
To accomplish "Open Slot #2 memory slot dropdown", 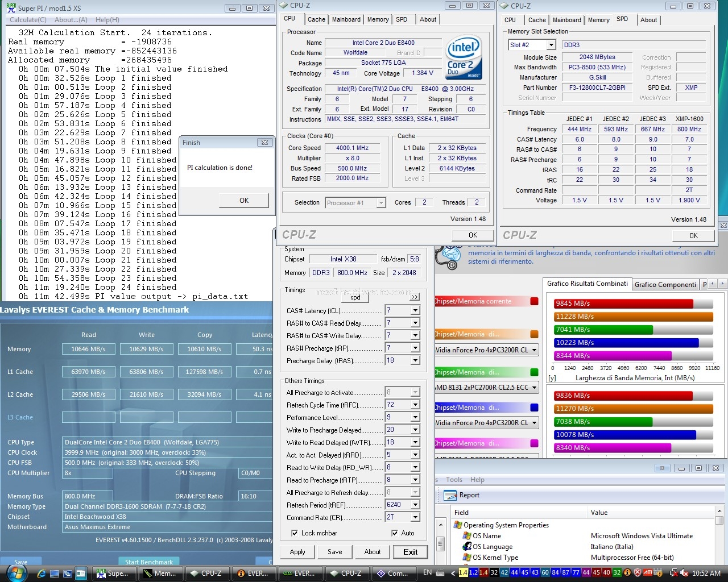I will click(x=551, y=45).
